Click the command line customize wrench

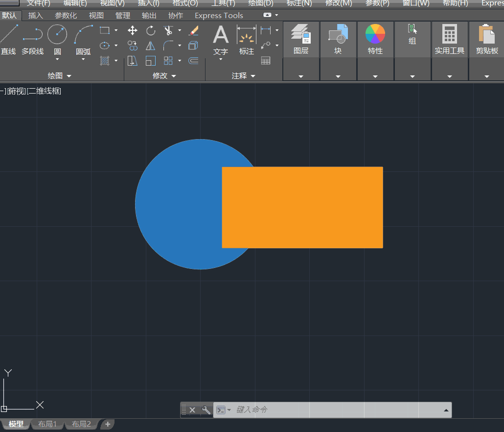coord(206,410)
